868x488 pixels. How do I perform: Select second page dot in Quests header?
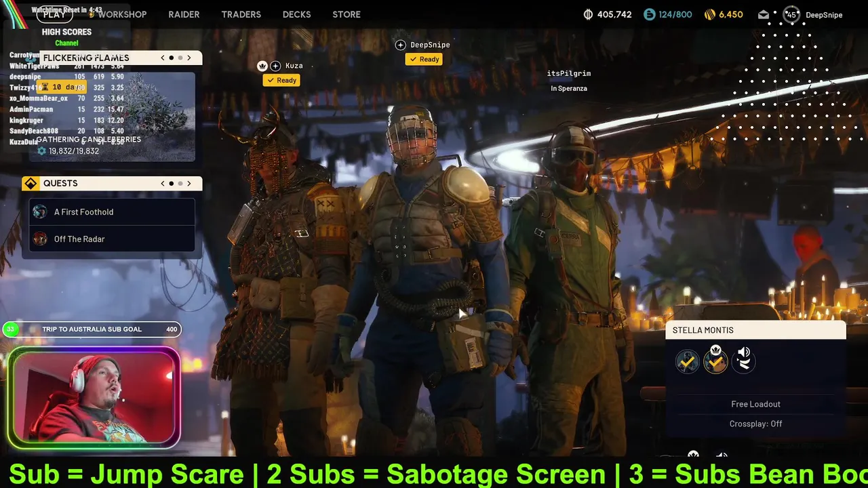pyautogui.click(x=180, y=183)
